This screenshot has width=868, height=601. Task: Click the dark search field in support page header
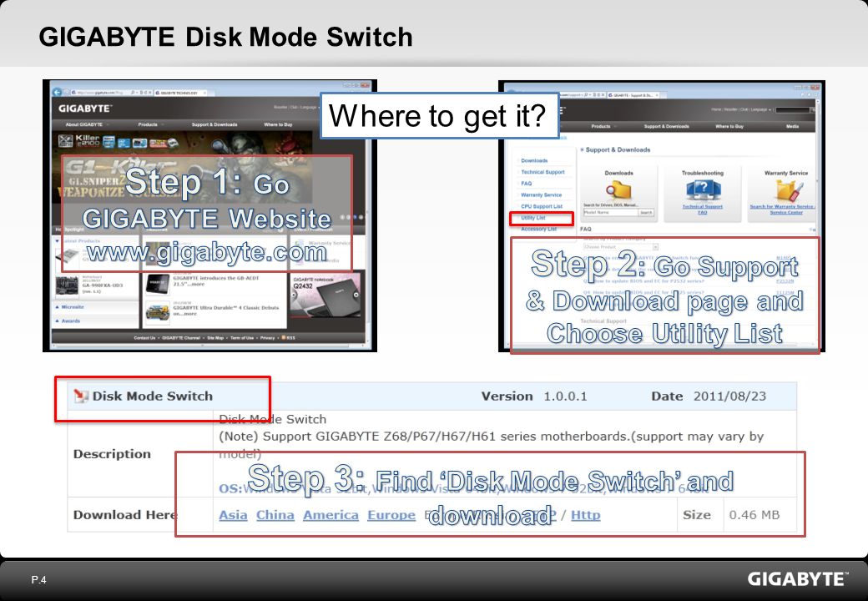pos(793,110)
